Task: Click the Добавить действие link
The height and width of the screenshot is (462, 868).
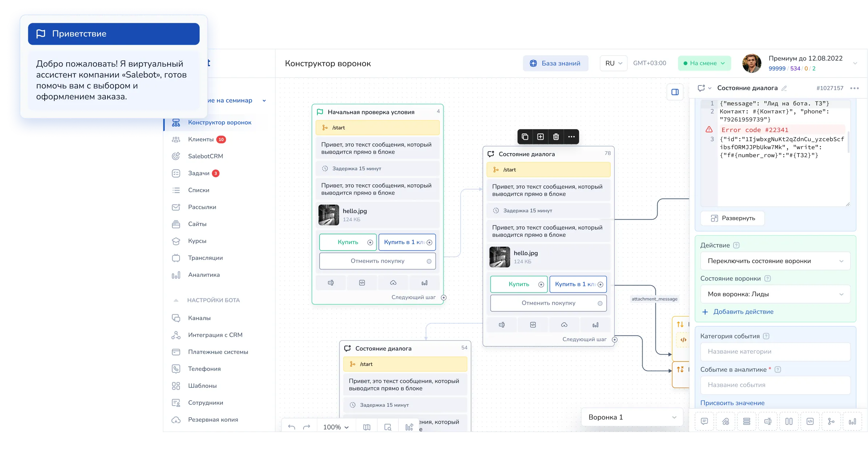Action: coord(743,312)
